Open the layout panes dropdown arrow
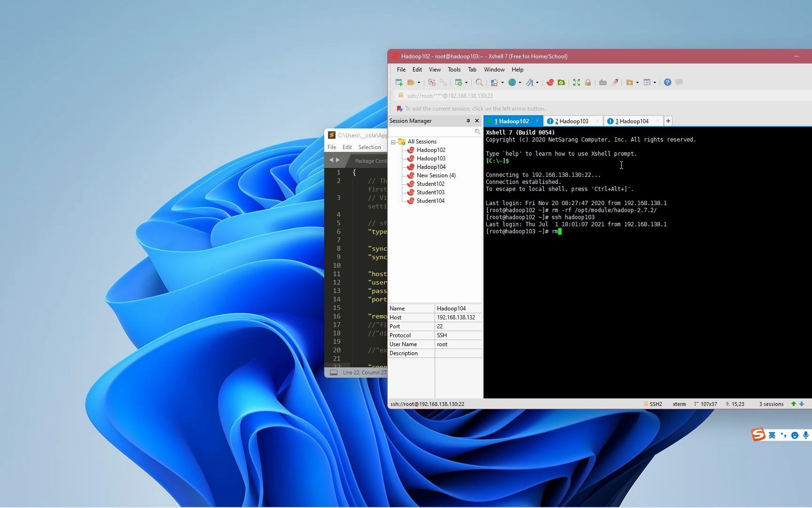Viewport: 812px width, 508px height. (655, 83)
